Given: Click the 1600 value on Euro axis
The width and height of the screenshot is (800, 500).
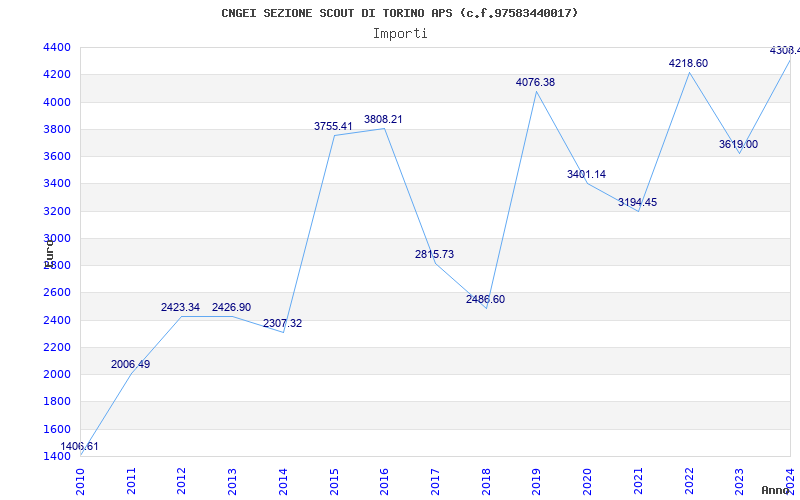Looking at the screenshot, I should click(57, 429).
